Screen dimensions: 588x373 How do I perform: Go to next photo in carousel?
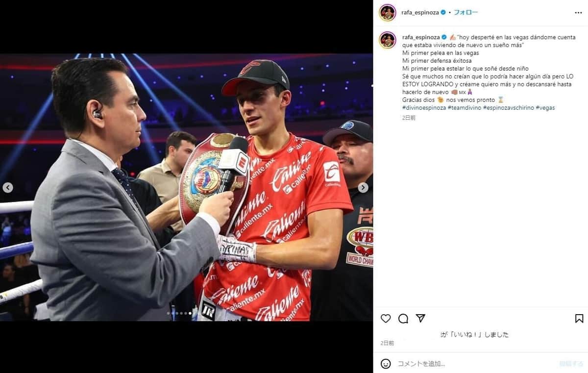[x=363, y=187]
